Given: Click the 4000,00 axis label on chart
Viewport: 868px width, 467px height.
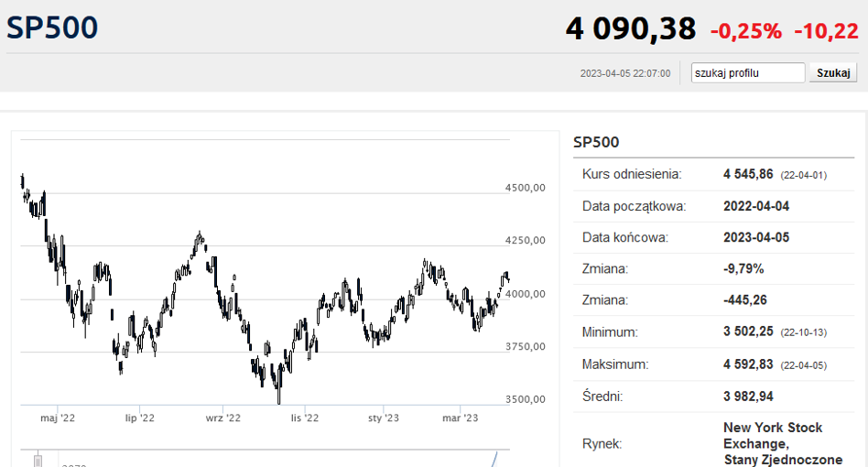Looking at the screenshot, I should (526, 294).
